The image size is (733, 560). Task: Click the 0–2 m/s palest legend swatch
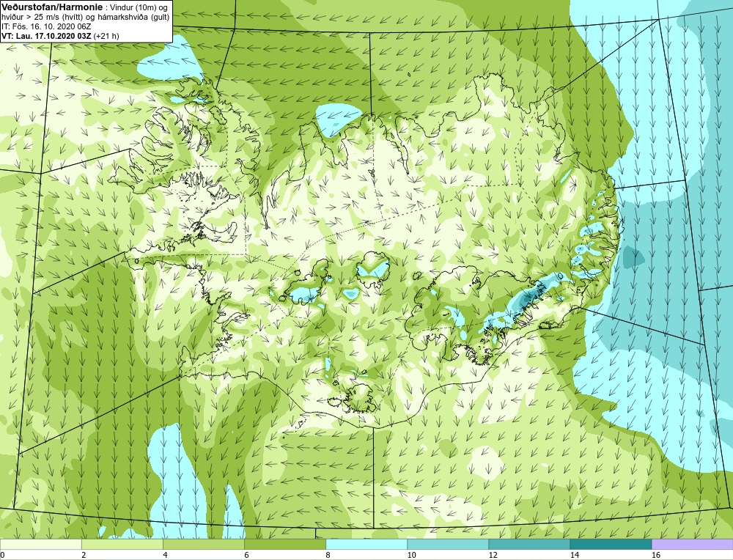[x=41, y=544]
